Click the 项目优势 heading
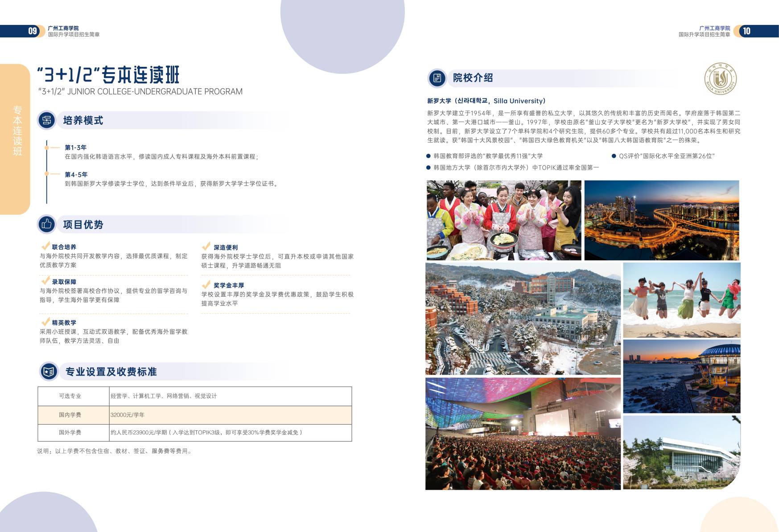The image size is (779, 532). (x=83, y=225)
